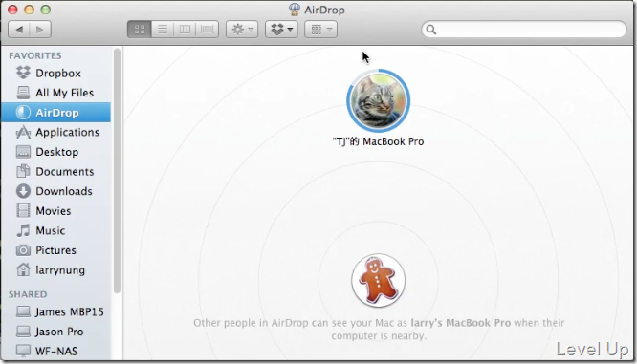Minimize the AirDrop window with the yellow button
This screenshot has height=364, width=637.
coord(30,10)
